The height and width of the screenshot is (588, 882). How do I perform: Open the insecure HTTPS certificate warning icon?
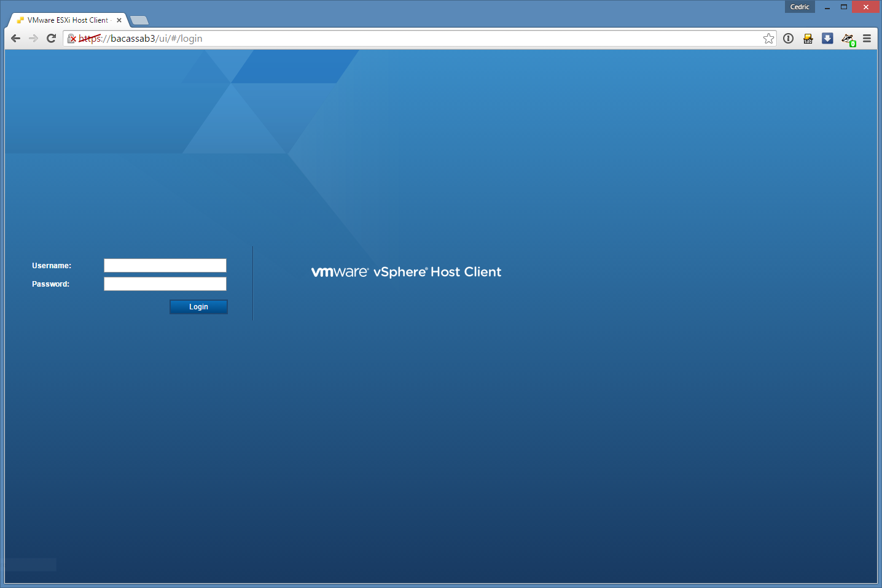coord(72,39)
